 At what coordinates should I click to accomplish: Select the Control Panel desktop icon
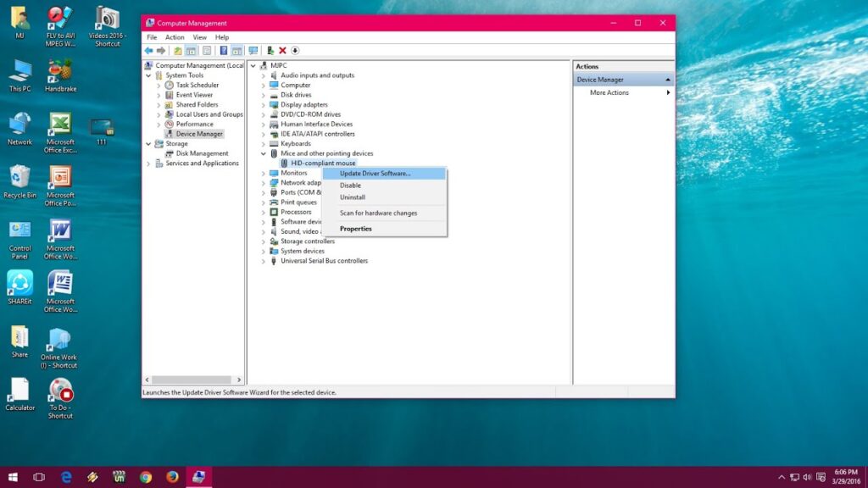click(20, 239)
